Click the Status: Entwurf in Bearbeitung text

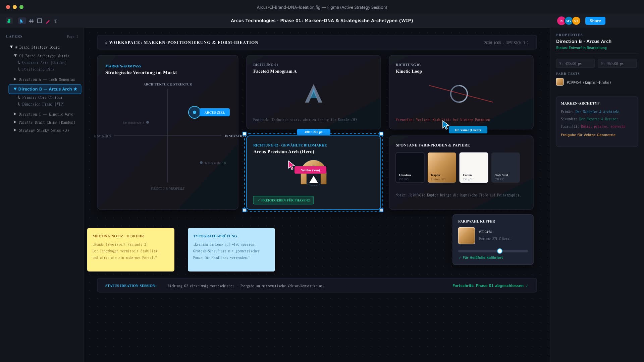[581, 48]
